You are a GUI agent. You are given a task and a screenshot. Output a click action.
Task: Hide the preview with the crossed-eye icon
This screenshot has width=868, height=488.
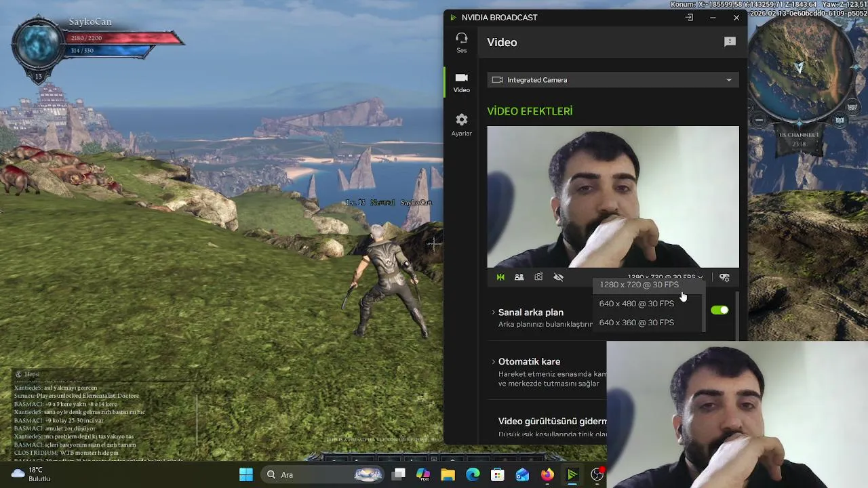(558, 277)
